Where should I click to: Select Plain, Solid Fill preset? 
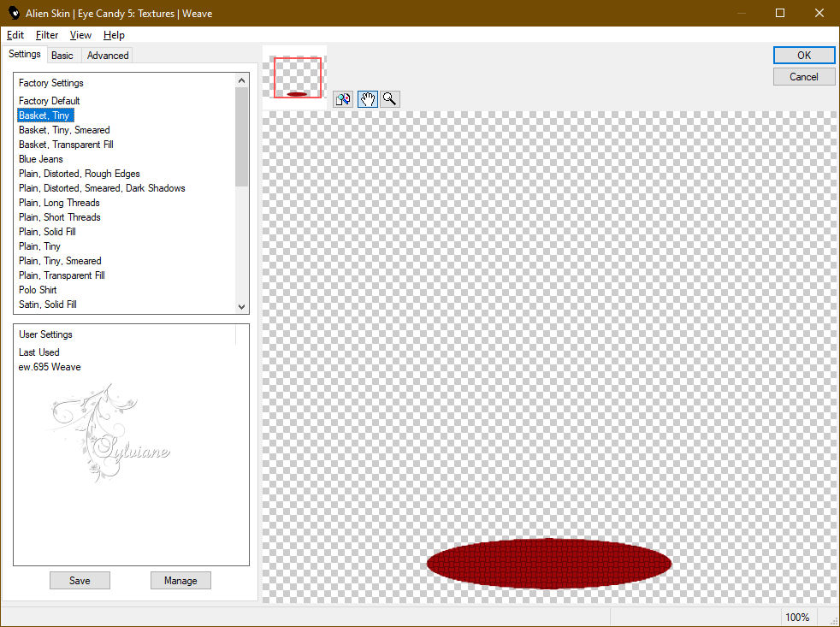[47, 231]
